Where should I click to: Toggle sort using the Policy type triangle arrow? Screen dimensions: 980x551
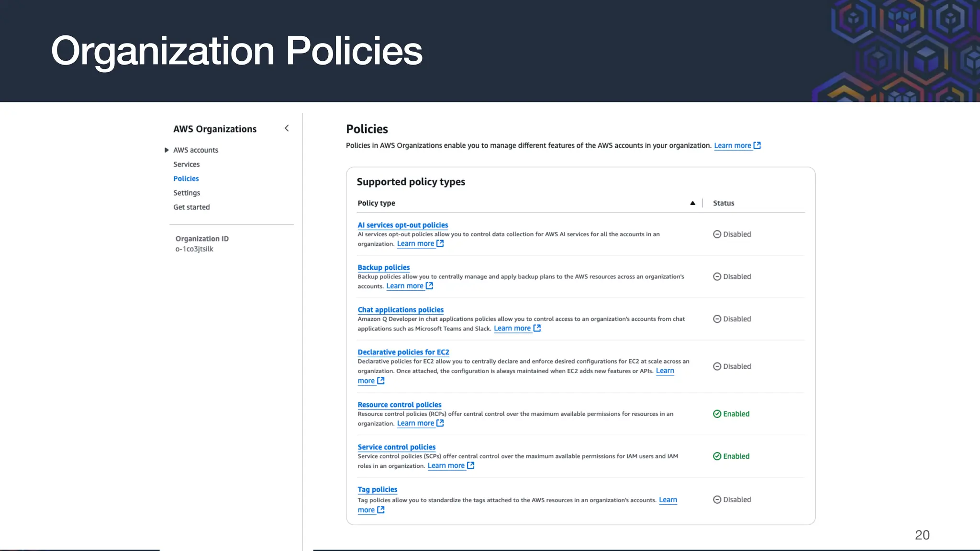[x=692, y=203]
